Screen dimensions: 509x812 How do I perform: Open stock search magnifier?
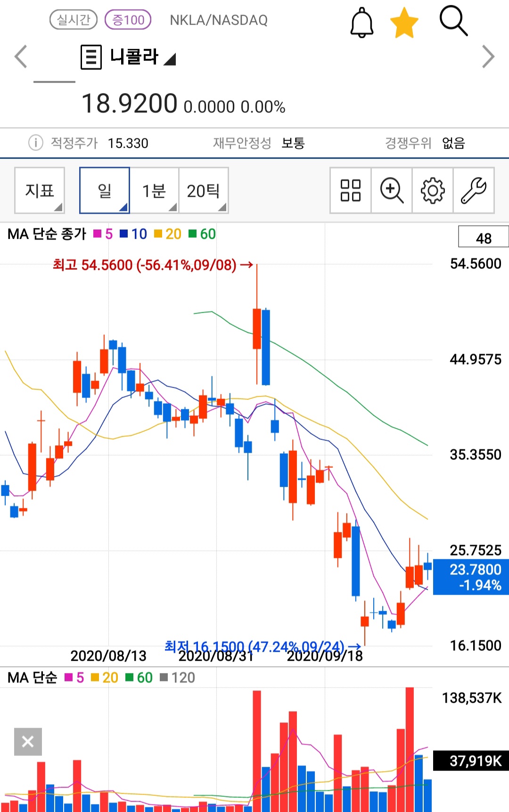[453, 21]
